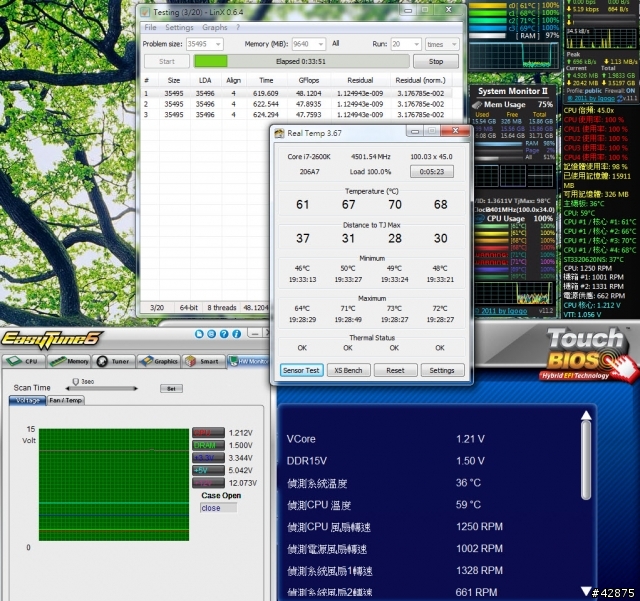
Task: Click the left arrow of Scan Time slider
Action: point(67,388)
